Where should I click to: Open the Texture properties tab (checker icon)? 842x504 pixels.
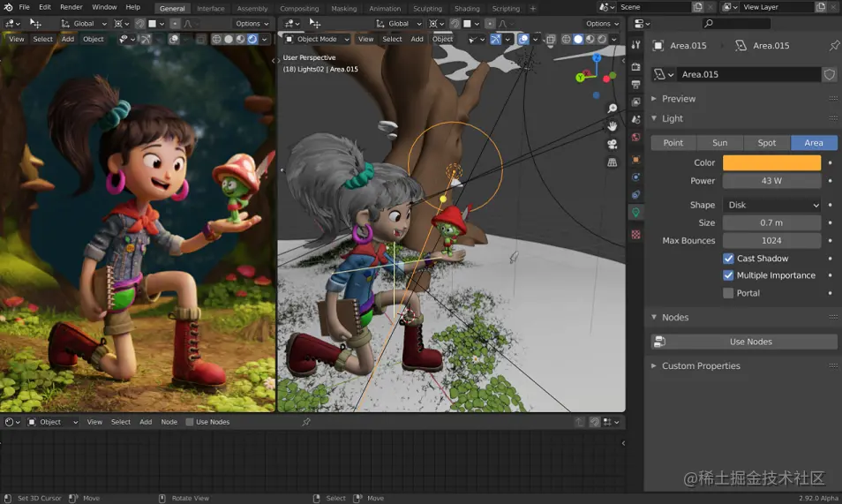click(635, 235)
